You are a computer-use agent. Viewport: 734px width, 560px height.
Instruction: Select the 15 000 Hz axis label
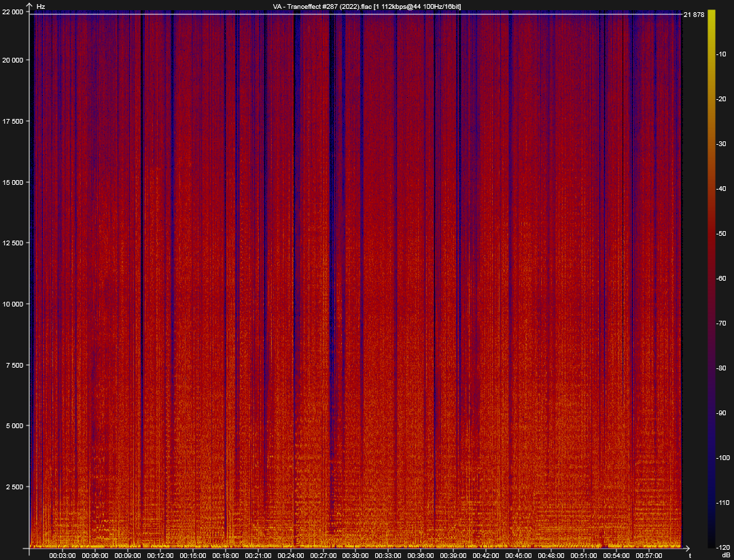click(x=13, y=182)
